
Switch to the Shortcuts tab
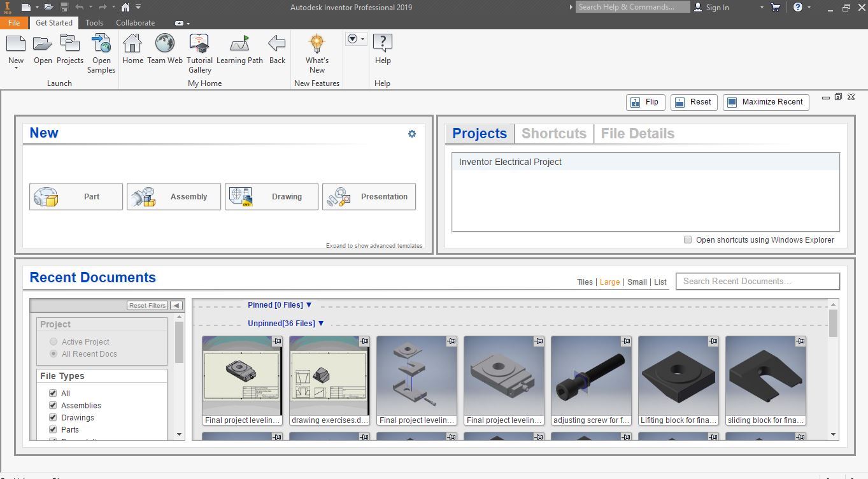pyautogui.click(x=553, y=133)
